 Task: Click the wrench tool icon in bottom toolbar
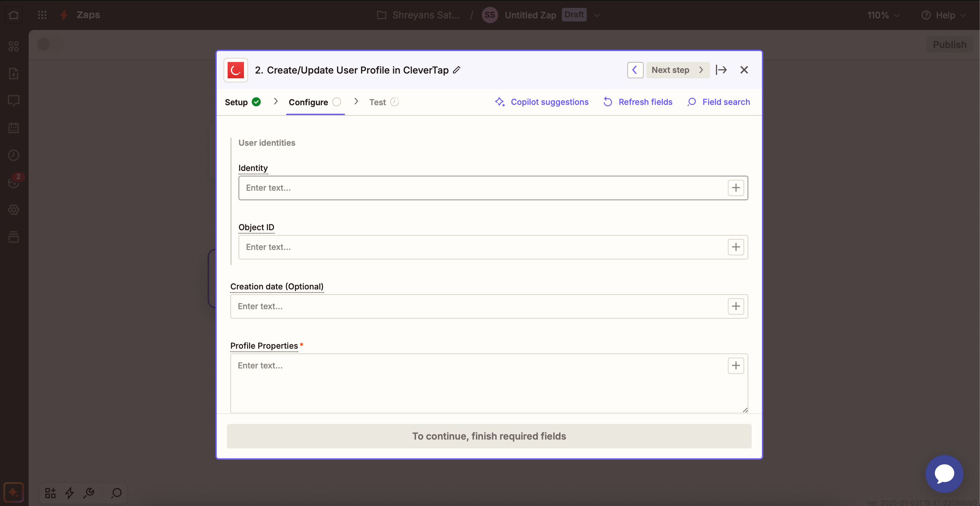pos(89,493)
